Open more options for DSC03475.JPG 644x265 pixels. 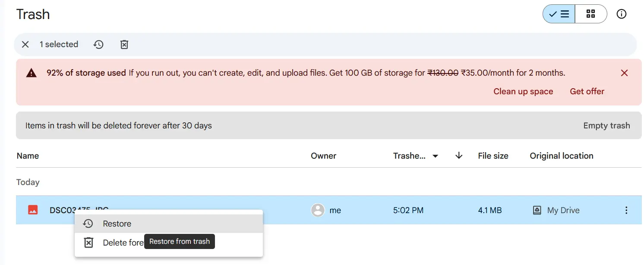point(626,210)
